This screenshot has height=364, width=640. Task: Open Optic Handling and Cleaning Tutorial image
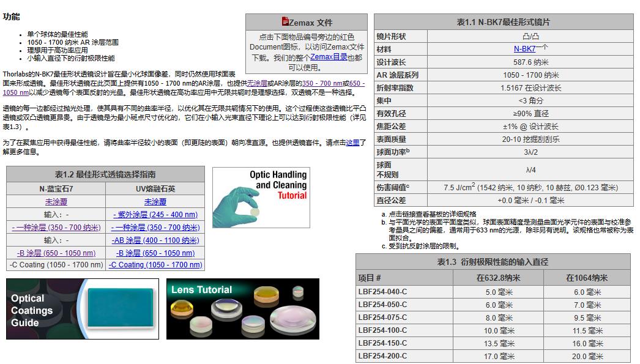[261, 198]
